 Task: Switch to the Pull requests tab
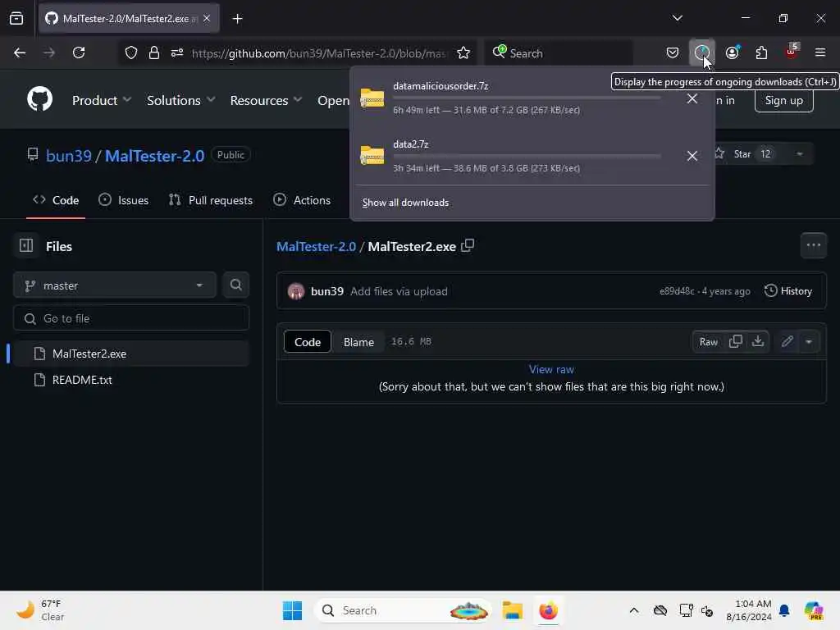(211, 200)
